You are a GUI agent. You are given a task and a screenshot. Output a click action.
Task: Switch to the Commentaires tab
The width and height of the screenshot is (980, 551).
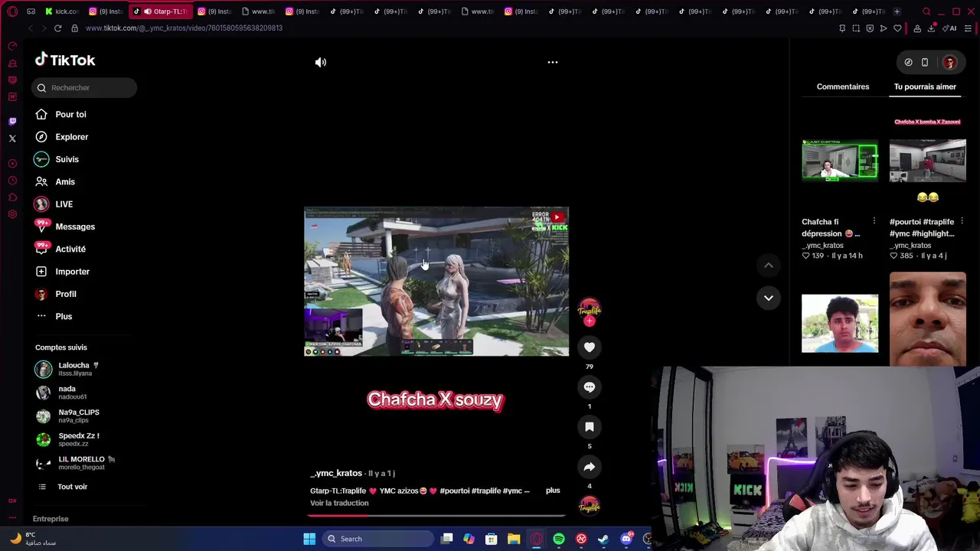843,86
